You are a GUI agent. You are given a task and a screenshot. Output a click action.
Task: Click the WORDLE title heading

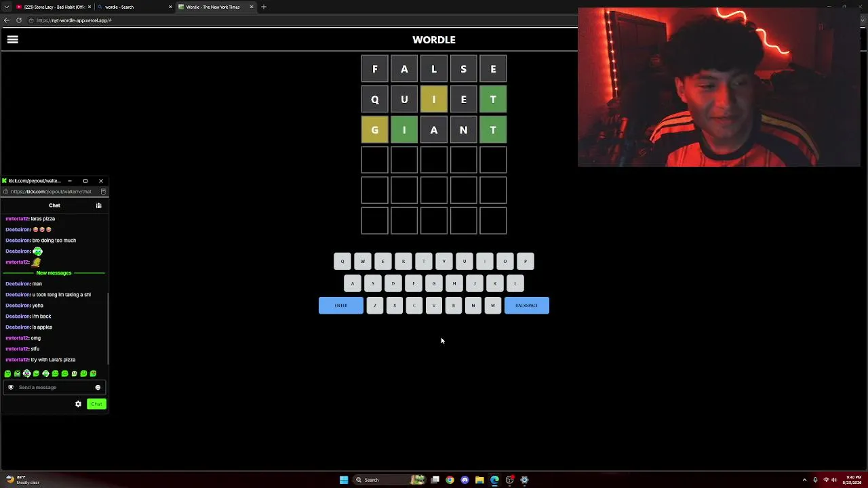pyautogui.click(x=434, y=40)
